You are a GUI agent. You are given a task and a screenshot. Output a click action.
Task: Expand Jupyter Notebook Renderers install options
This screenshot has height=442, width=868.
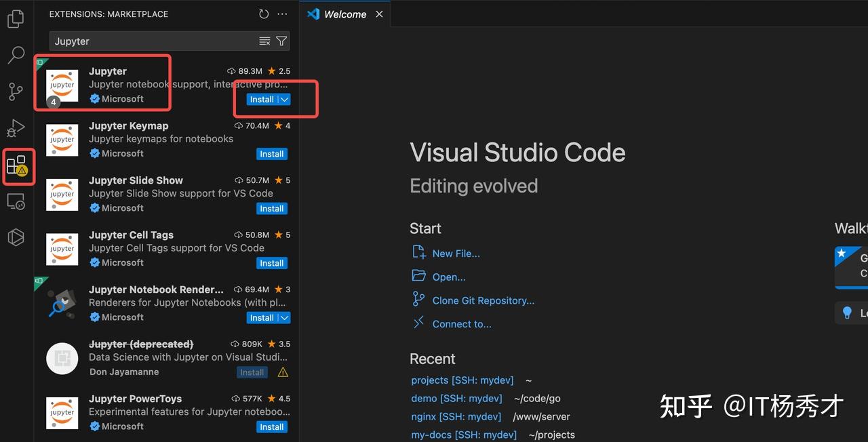point(285,318)
